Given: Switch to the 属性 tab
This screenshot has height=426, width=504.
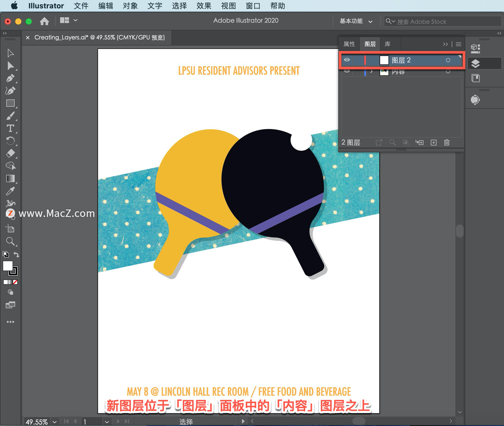Looking at the screenshot, I should tap(349, 44).
